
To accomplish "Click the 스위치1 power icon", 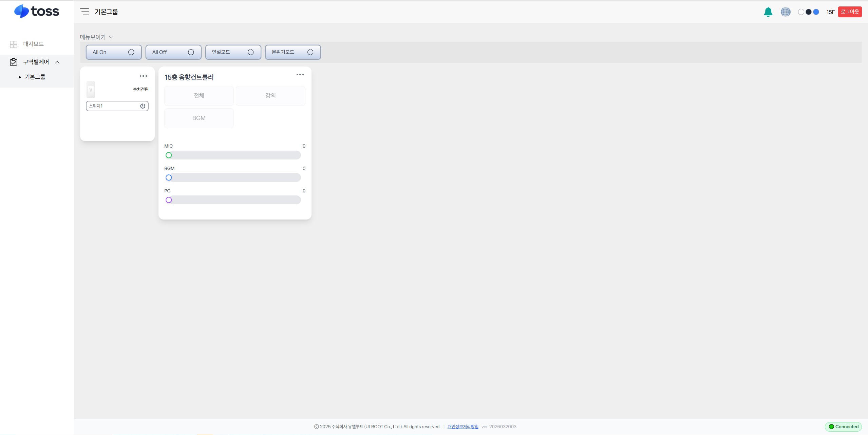I will (x=143, y=106).
